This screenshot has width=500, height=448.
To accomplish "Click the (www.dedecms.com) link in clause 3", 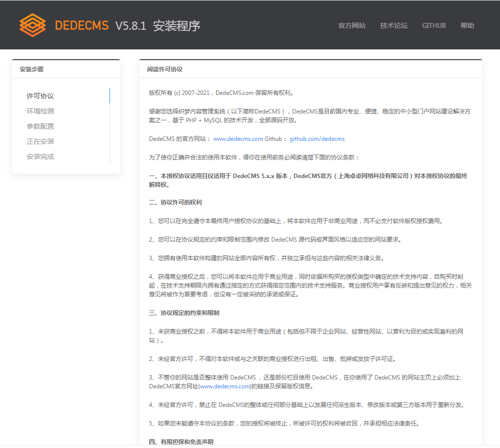I will click(225, 386).
